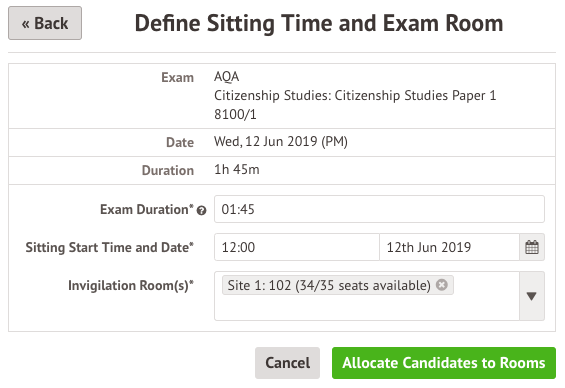Click Allocate Candidates to Rooms
Viewport: 565px width, 388px height.
(x=444, y=363)
